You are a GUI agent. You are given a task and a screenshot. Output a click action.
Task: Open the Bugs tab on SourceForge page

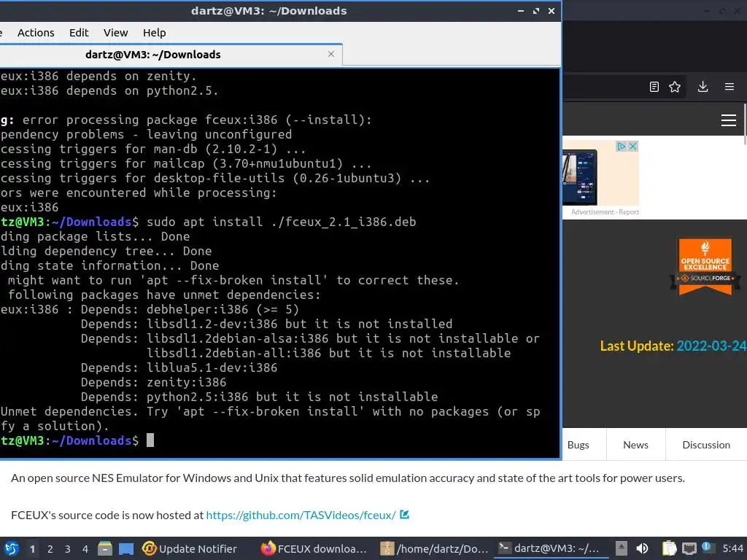point(578,445)
